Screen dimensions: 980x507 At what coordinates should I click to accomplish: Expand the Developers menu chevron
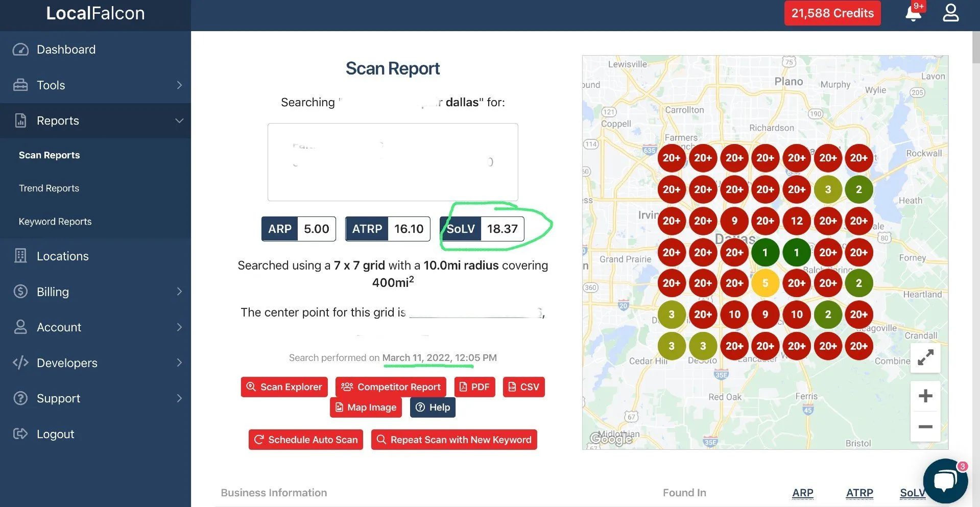pos(179,363)
